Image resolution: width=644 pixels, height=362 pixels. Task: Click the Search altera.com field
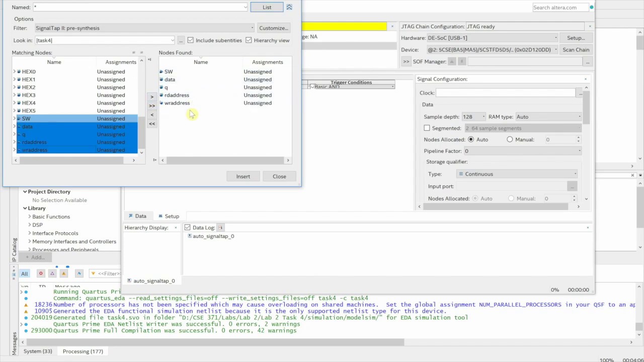coord(561,8)
